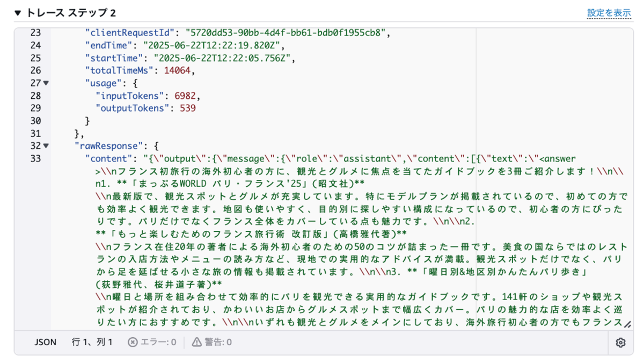Click line number 28 in gutter
644x364 pixels.
click(35, 96)
